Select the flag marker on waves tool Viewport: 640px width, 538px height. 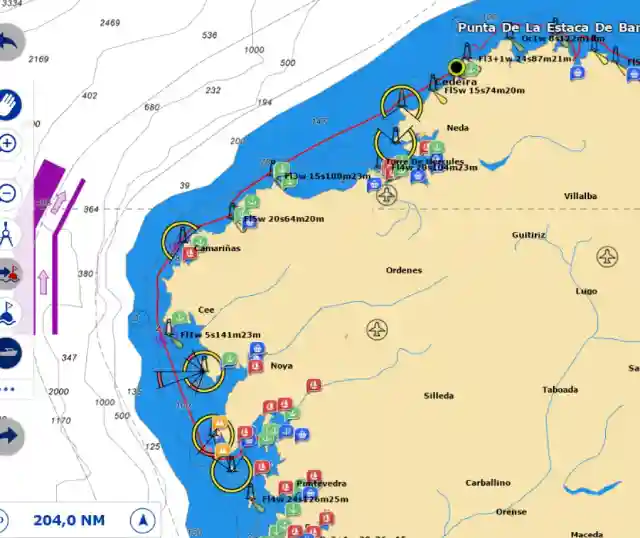[8, 312]
